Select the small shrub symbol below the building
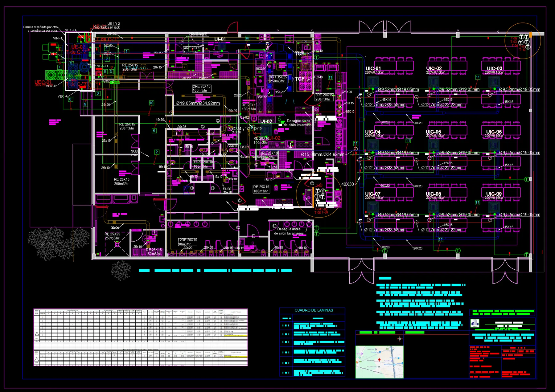This screenshot has height=392, width=555. [x=121, y=270]
